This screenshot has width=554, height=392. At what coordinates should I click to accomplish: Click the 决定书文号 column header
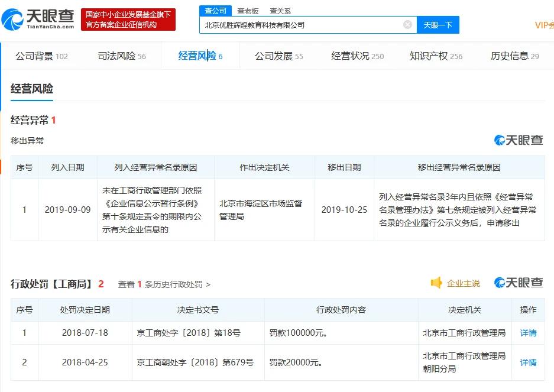198,310
